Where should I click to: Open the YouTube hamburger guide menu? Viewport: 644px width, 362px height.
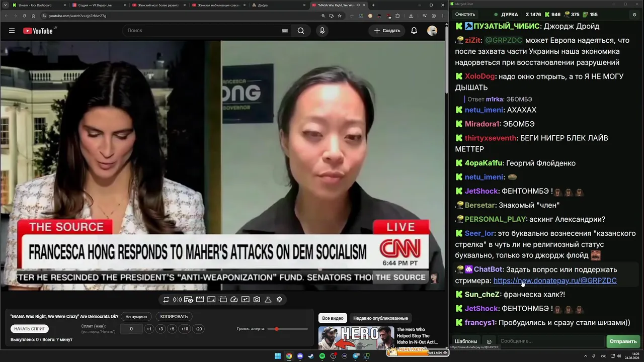12,31
